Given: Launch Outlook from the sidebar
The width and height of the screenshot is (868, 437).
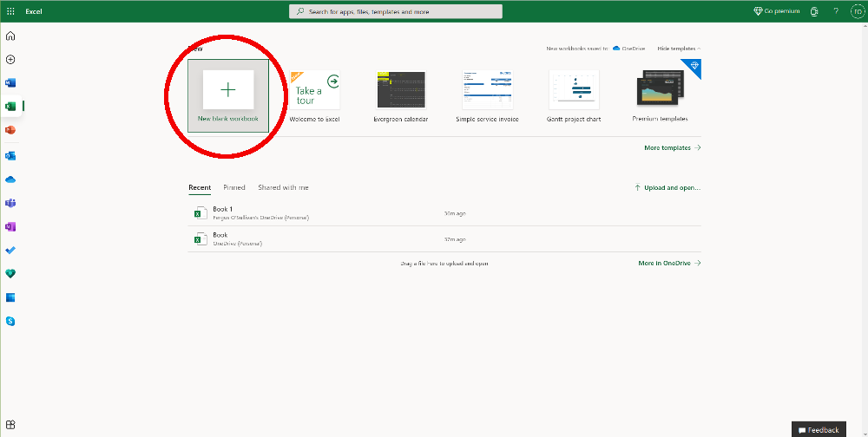Looking at the screenshot, I should click(x=10, y=156).
